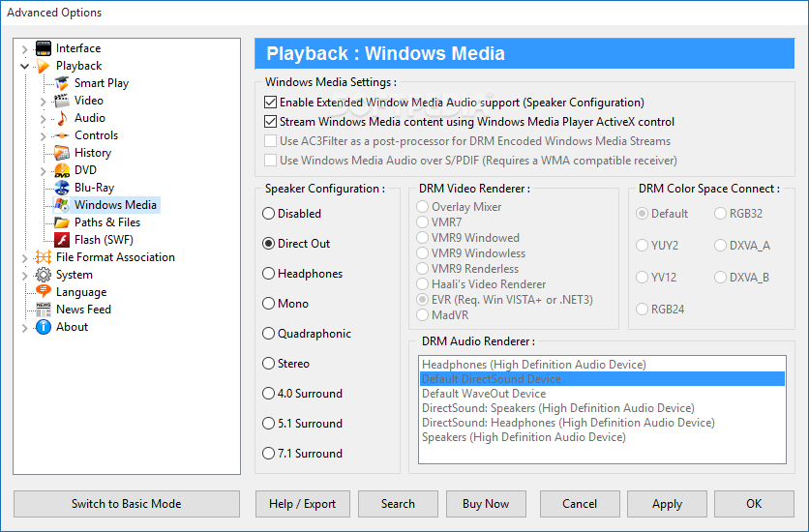
Task: Select 7.1 Surround speaker setup
Action: click(268, 453)
